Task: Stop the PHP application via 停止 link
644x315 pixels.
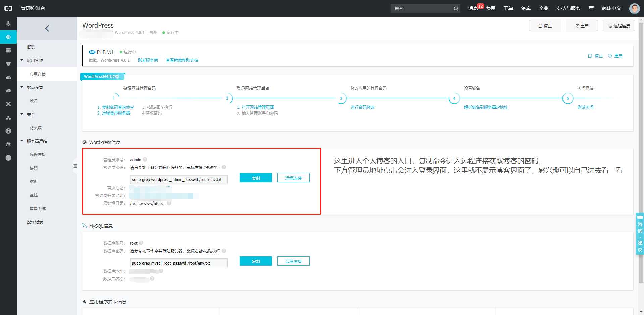Action: click(x=595, y=56)
